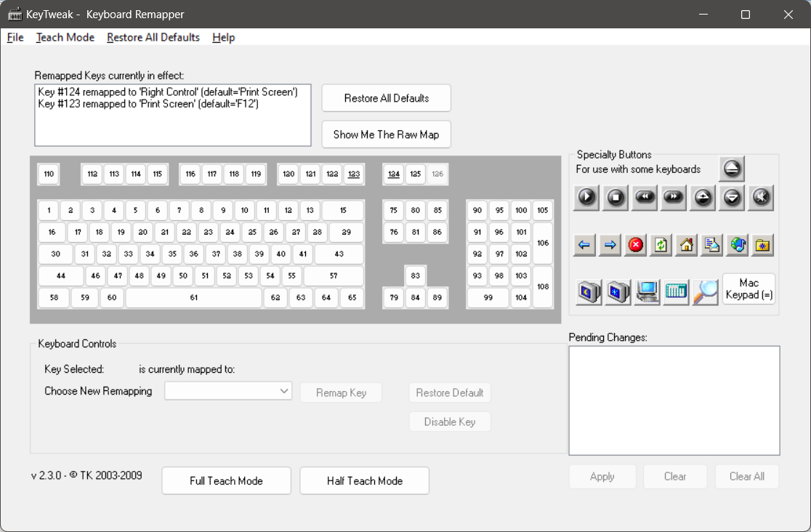Image resolution: width=811 pixels, height=532 pixels.
Task: Click the browser Back blue arrow button
Action: [x=584, y=245]
